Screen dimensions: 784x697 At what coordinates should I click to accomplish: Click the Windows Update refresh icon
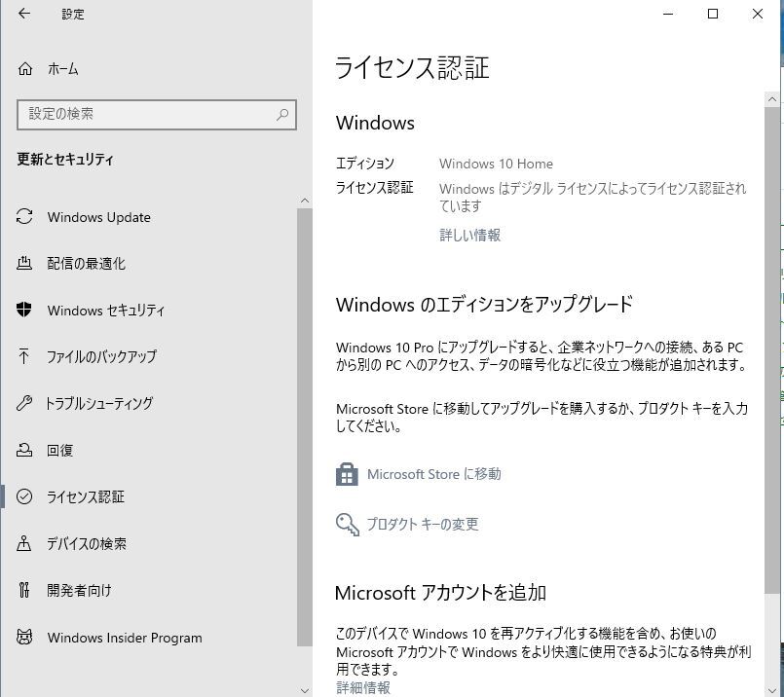(24, 217)
